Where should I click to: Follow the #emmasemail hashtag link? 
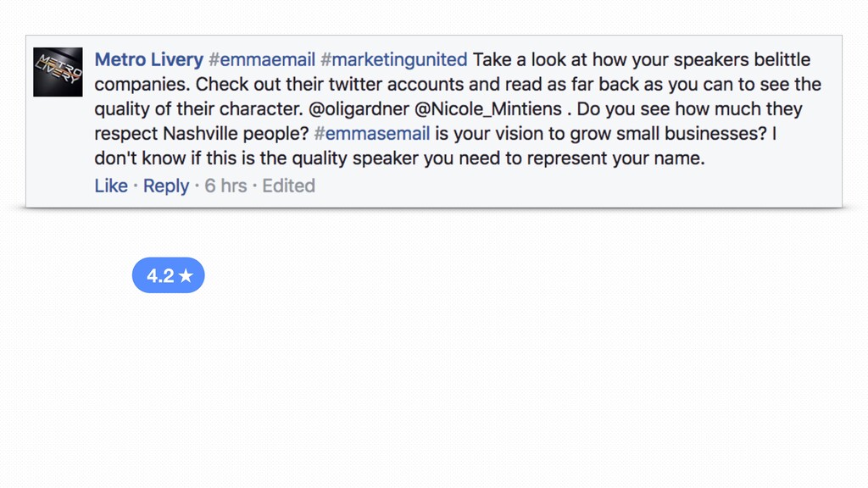(372, 133)
